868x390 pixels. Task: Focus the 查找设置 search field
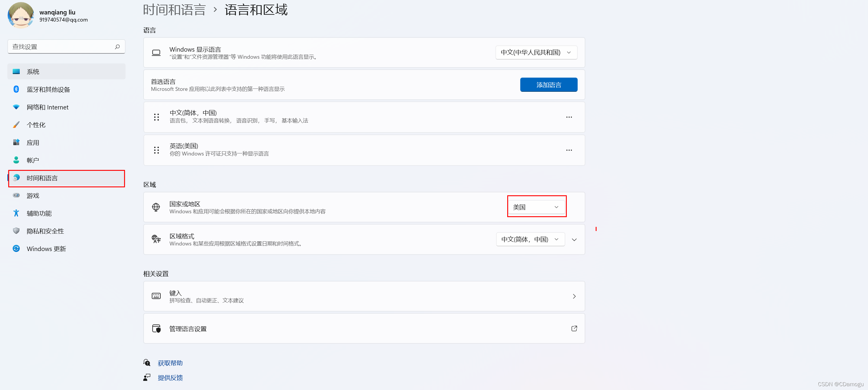66,47
